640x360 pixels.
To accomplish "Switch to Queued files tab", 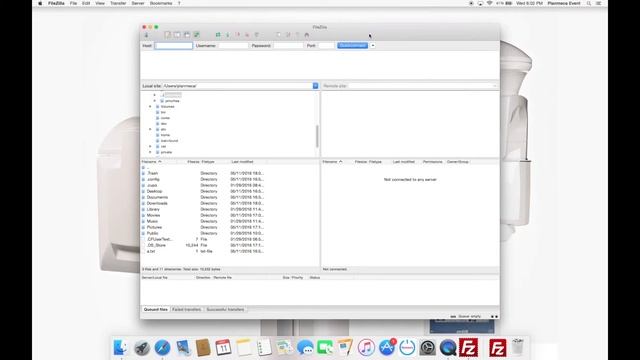I will pos(156,309).
